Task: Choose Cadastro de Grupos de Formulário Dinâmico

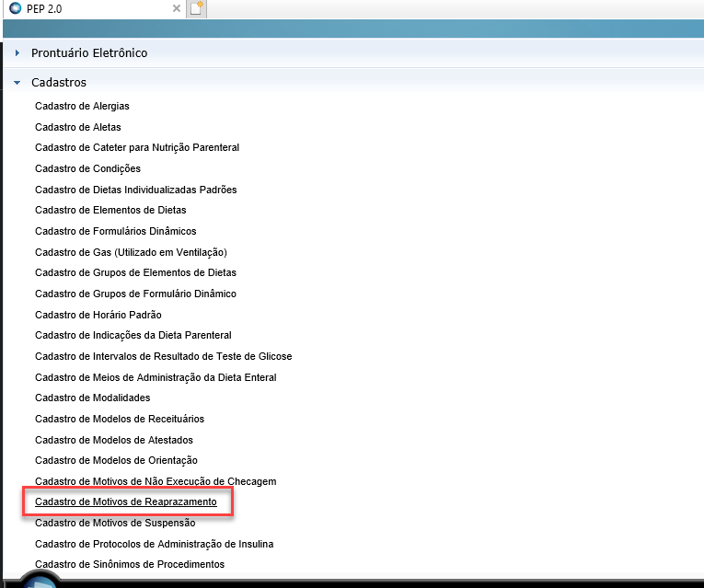Action: (x=135, y=294)
